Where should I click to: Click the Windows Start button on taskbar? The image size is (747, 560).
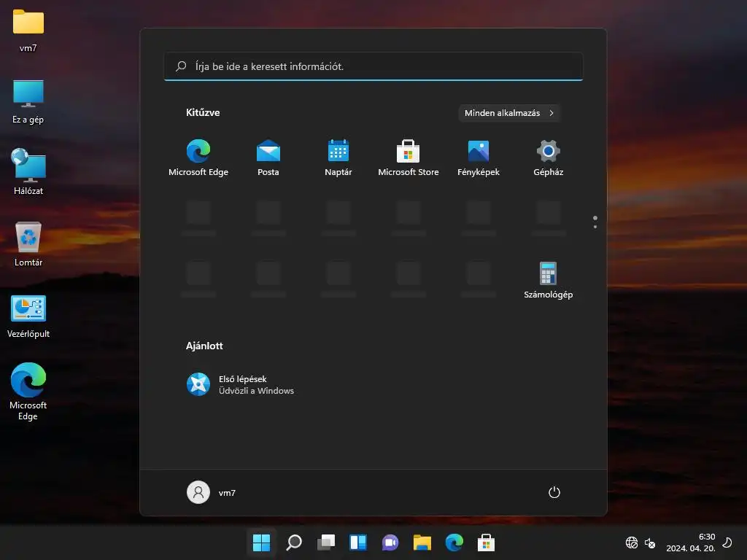[261, 542]
